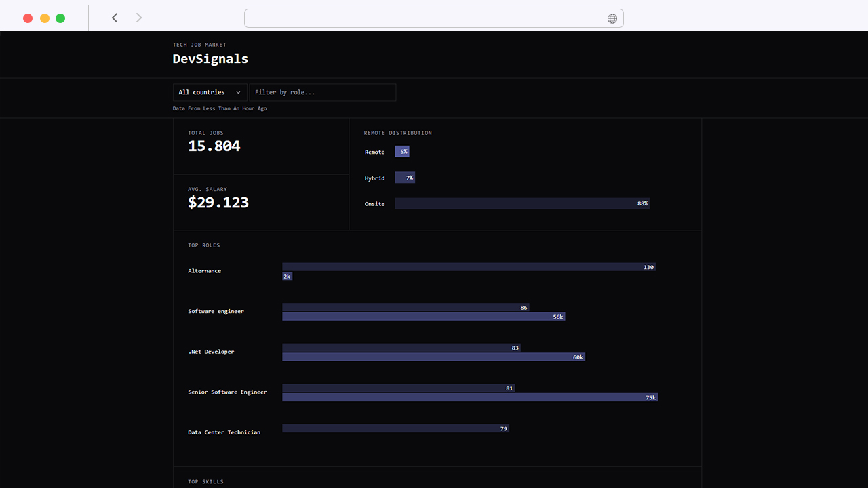Click the Filter by role input field
The image size is (868, 488).
pos(323,92)
